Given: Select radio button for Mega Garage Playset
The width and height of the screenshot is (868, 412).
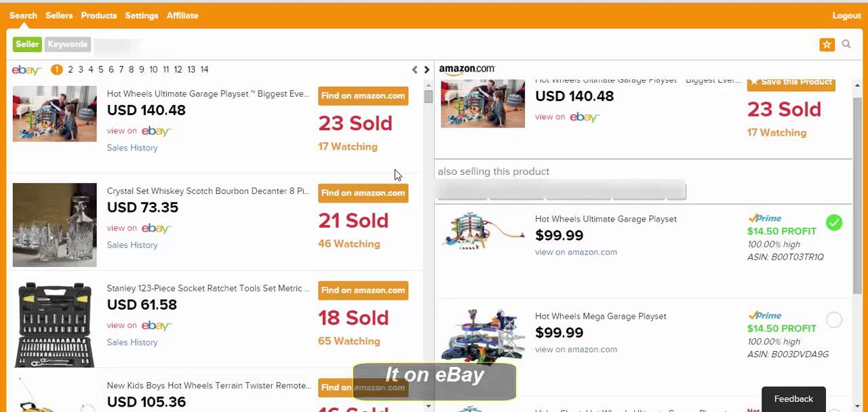Looking at the screenshot, I should (834, 320).
